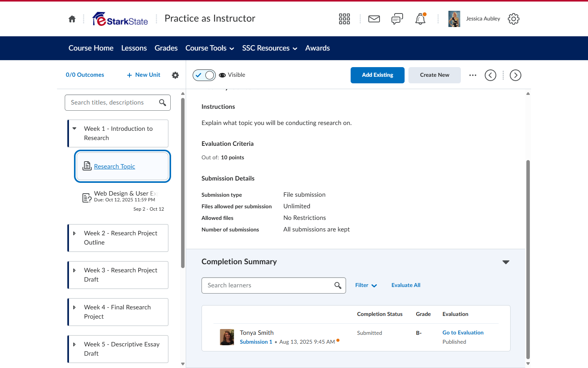Click the Evaluate All link
The image size is (588, 368).
[406, 285]
